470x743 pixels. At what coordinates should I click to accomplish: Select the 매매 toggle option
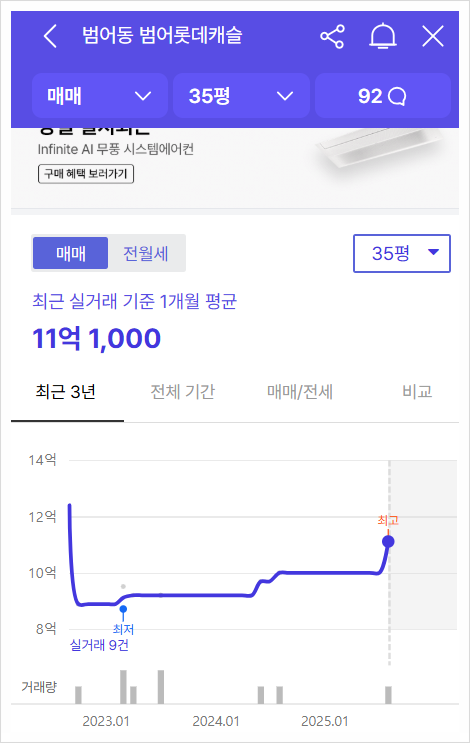pos(71,253)
